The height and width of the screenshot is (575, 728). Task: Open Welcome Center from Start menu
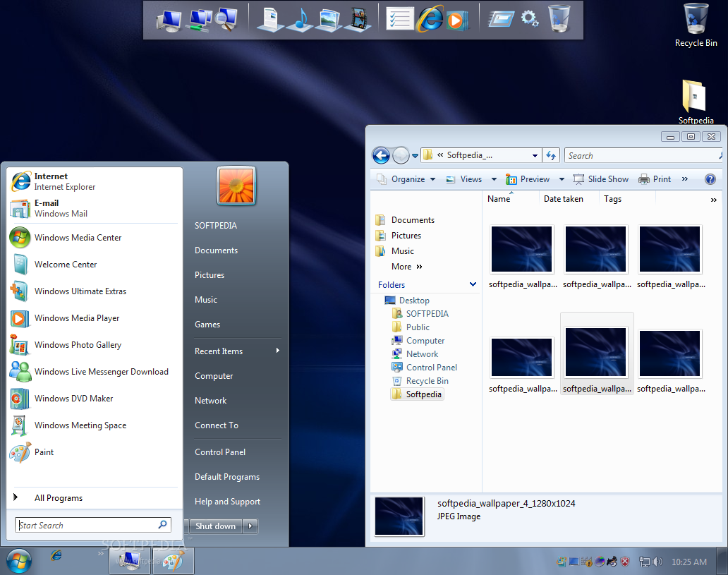coord(93,265)
